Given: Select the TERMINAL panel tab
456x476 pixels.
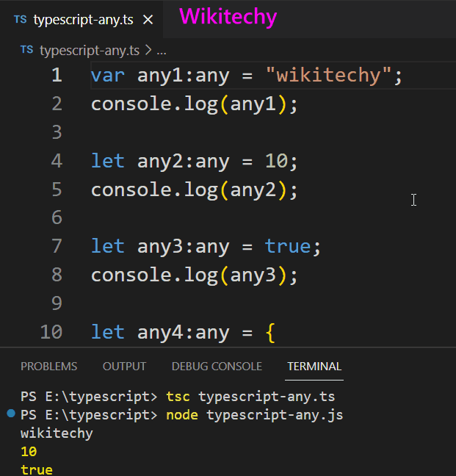Looking at the screenshot, I should [x=314, y=366].
